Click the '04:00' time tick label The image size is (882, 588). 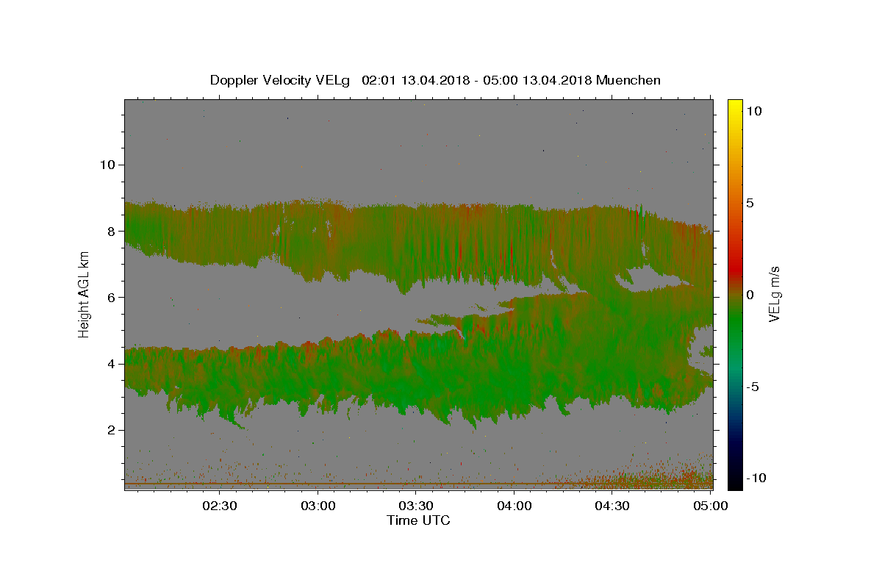pyautogui.click(x=514, y=506)
